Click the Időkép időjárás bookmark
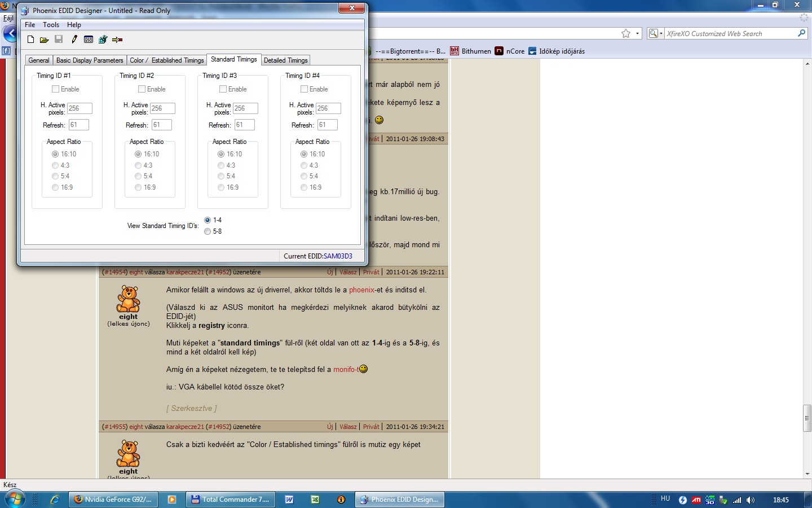 [x=557, y=51]
